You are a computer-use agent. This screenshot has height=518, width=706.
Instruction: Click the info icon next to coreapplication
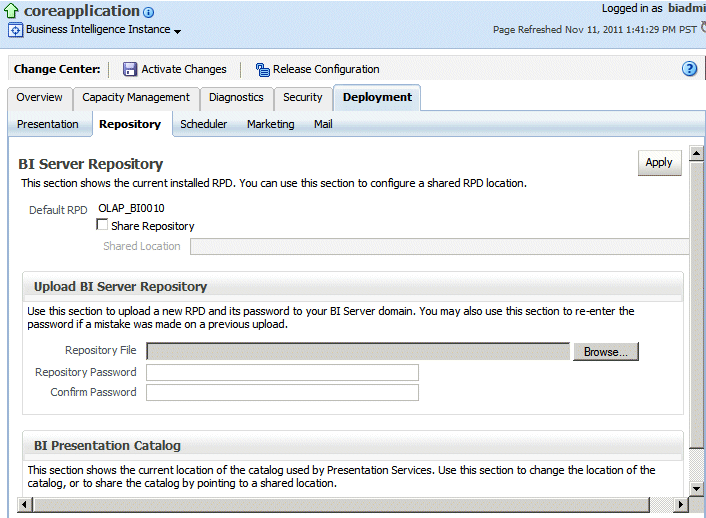(x=149, y=13)
